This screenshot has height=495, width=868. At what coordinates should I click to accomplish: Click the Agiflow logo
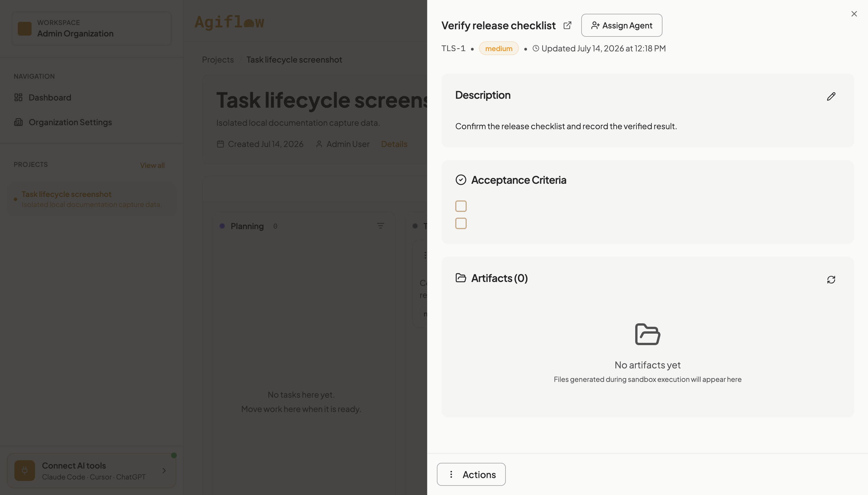pyautogui.click(x=229, y=22)
